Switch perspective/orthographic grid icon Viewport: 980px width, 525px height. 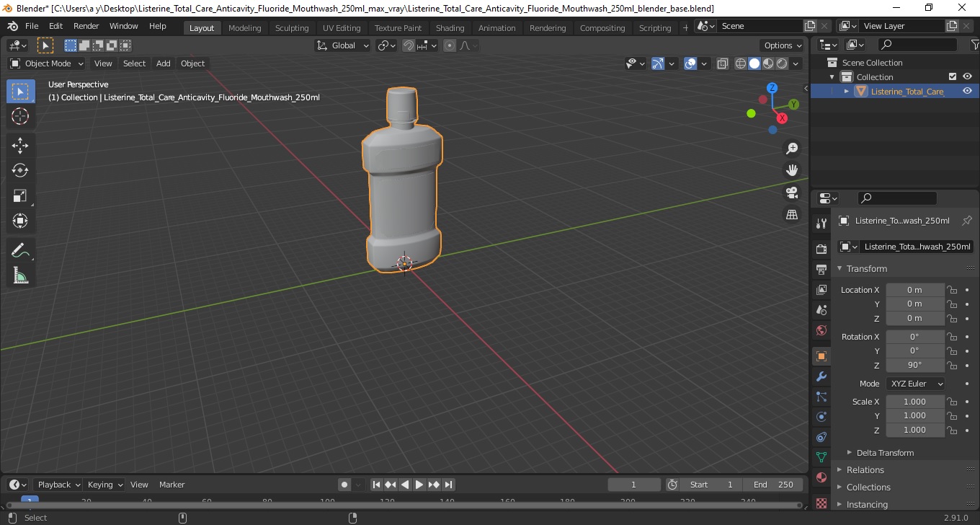[x=792, y=215]
